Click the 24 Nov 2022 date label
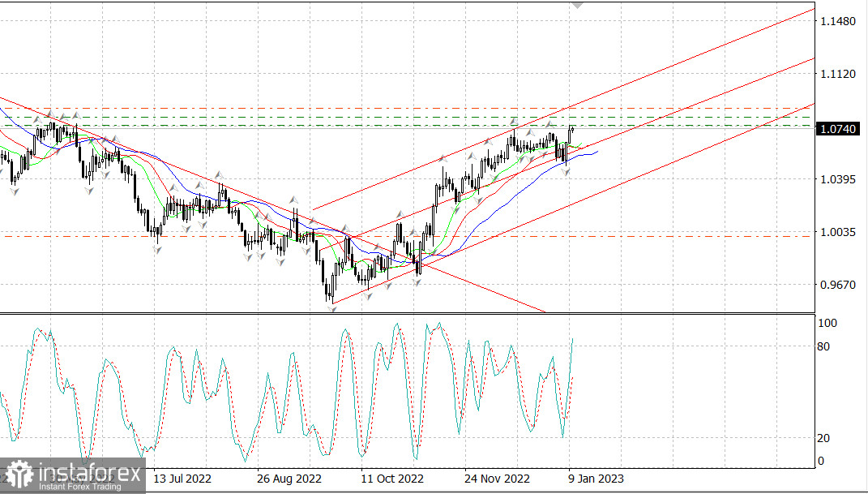Image resolution: width=868 pixels, height=494 pixels. tap(495, 479)
